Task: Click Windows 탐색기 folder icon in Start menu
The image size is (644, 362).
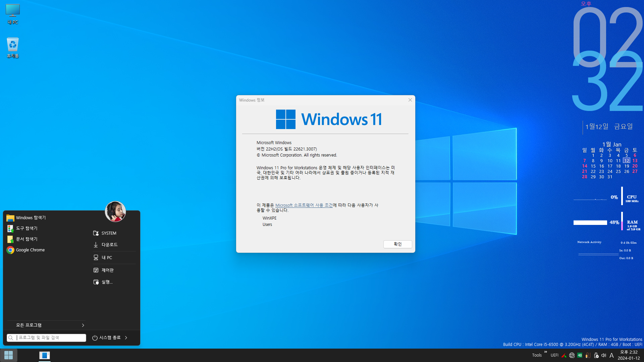Action: tap(10, 218)
